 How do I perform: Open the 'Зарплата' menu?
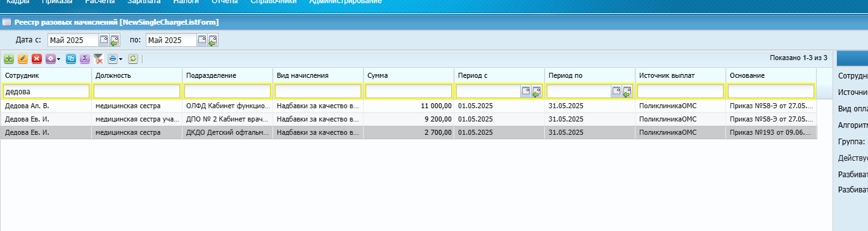[x=144, y=3]
